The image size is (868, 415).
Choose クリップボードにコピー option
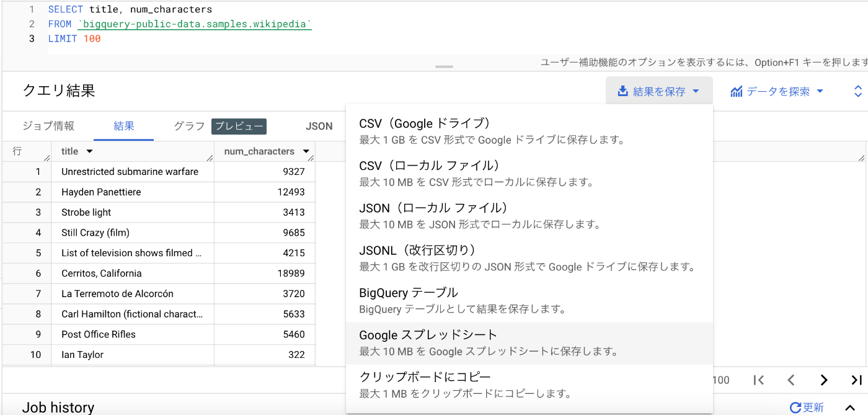coord(529,385)
